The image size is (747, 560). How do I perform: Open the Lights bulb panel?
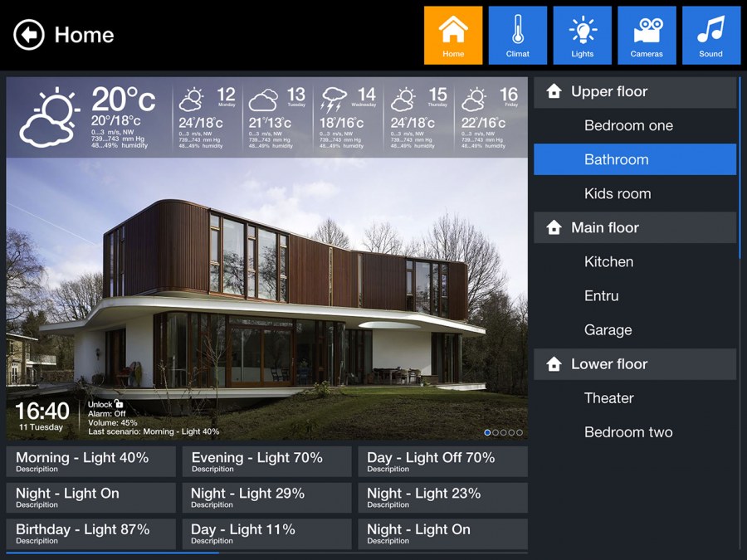pos(582,36)
